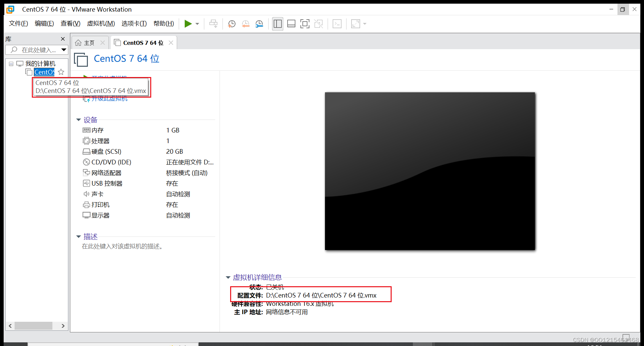
Task: Open the power options dropdown arrow
Action: (197, 24)
